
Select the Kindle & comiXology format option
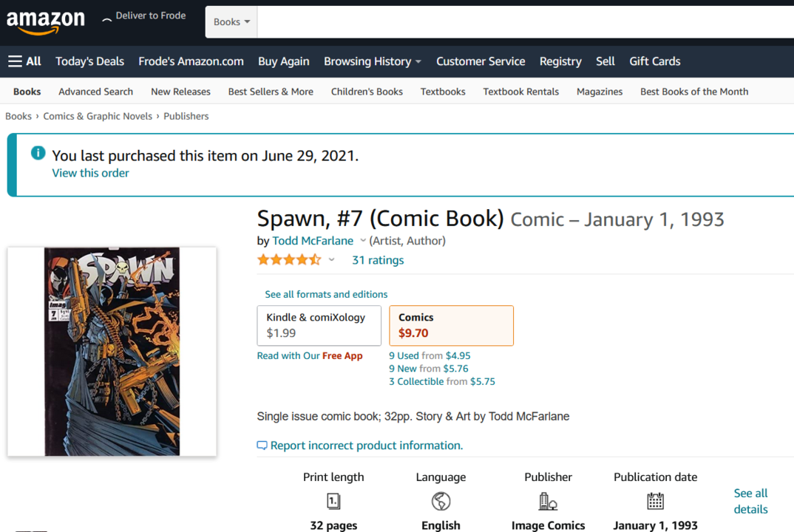(319, 325)
